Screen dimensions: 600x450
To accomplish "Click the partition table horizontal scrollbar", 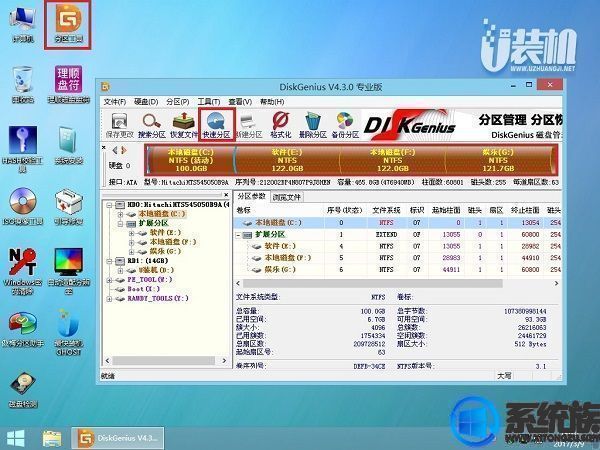I will [373, 284].
